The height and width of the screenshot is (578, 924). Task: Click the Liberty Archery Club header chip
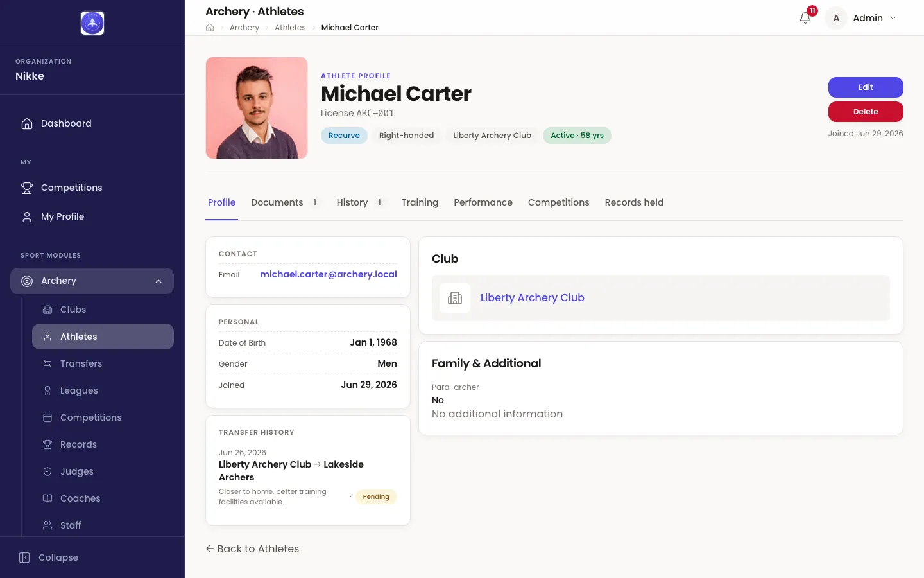tap(492, 136)
